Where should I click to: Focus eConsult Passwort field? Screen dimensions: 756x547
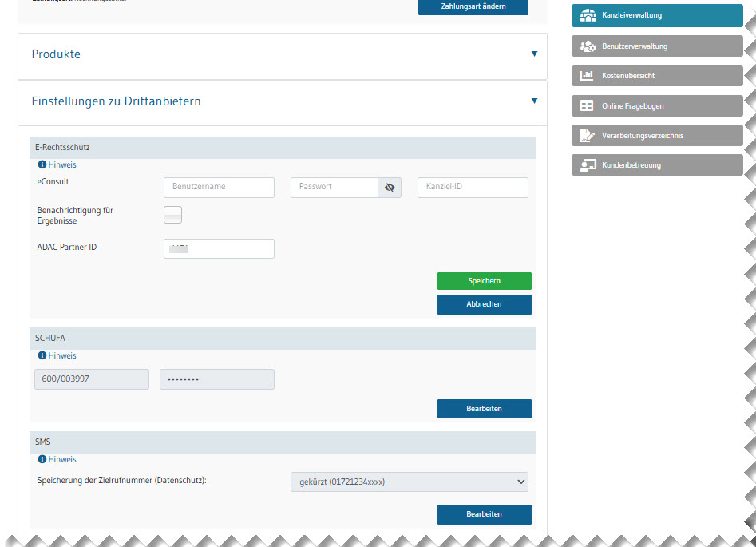334,188
